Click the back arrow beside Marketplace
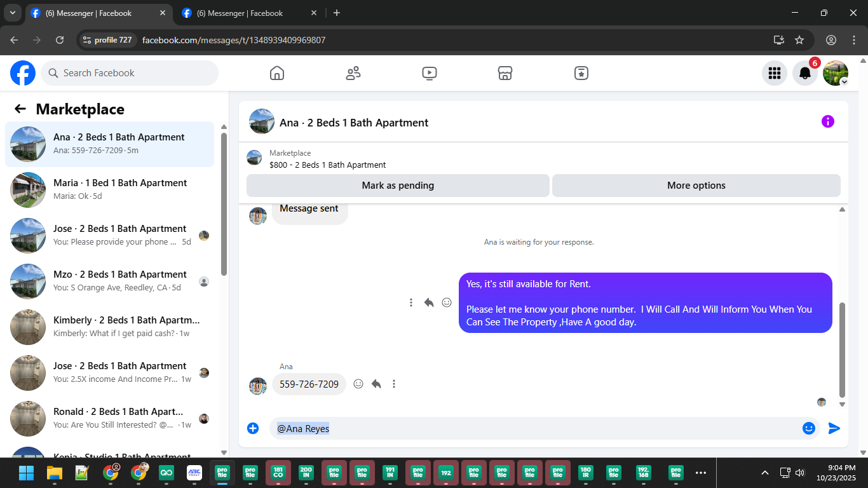 [20, 109]
